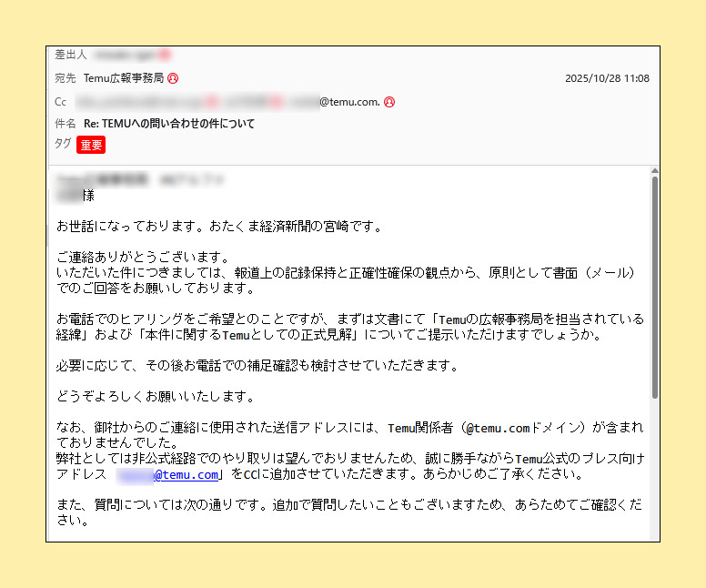Image resolution: width=706 pixels, height=588 pixels.
Task: Click the contact icon next to the sender name
Action: click(x=165, y=56)
